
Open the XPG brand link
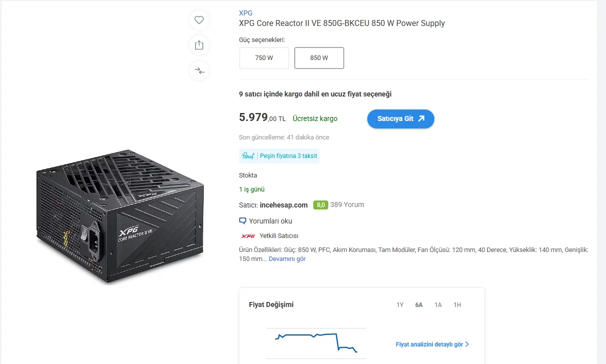pyautogui.click(x=246, y=13)
